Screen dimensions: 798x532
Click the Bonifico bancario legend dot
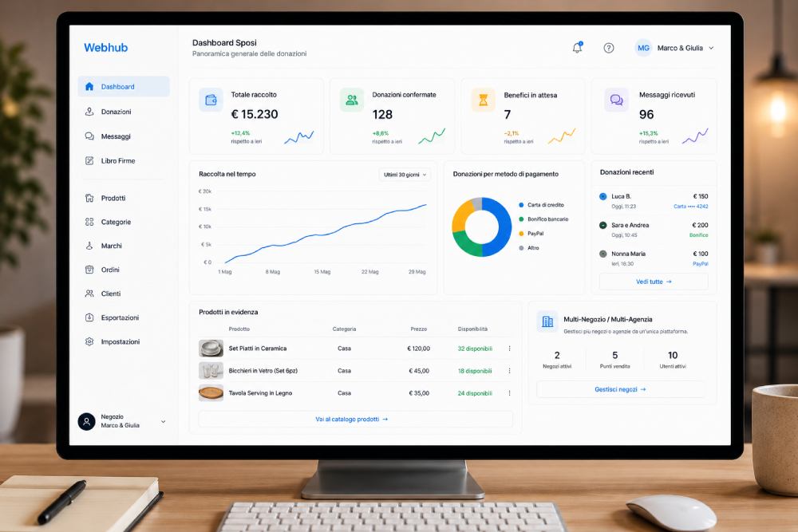click(521, 219)
